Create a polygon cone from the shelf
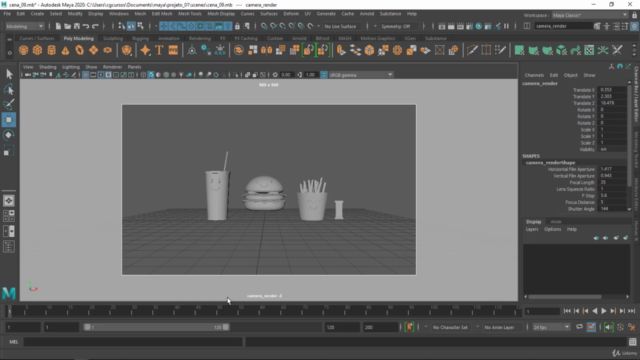This screenshot has width=640, height=360. [x=65, y=50]
